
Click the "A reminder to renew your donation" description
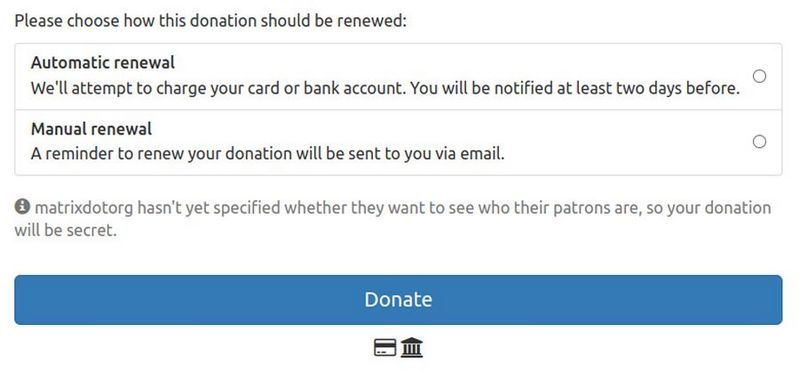pyautogui.click(x=268, y=154)
